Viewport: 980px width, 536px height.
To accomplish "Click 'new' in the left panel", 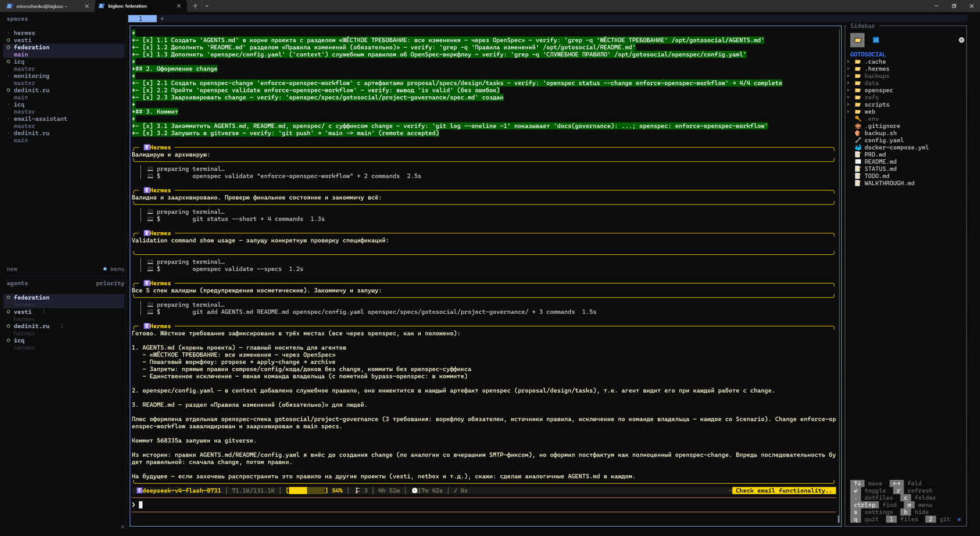I will coord(12,269).
